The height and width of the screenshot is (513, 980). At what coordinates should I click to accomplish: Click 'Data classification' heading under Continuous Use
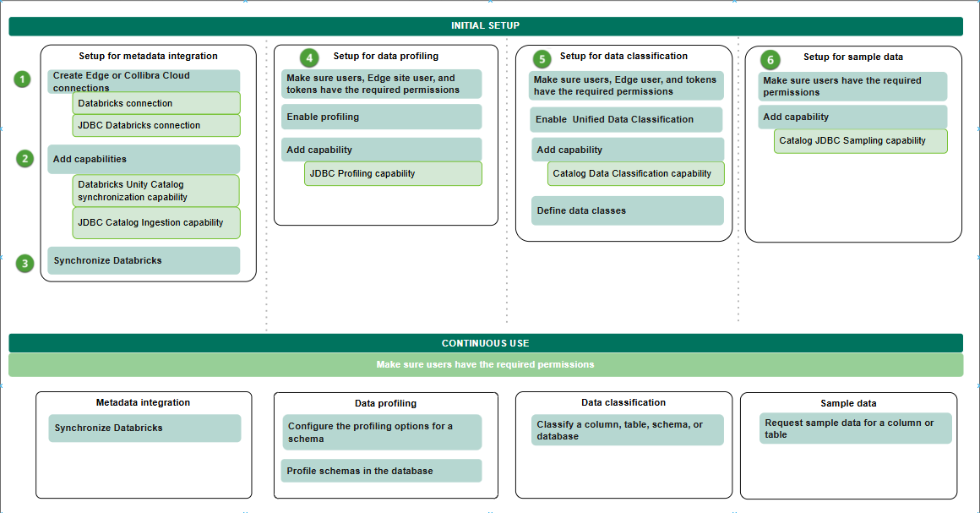pos(623,402)
